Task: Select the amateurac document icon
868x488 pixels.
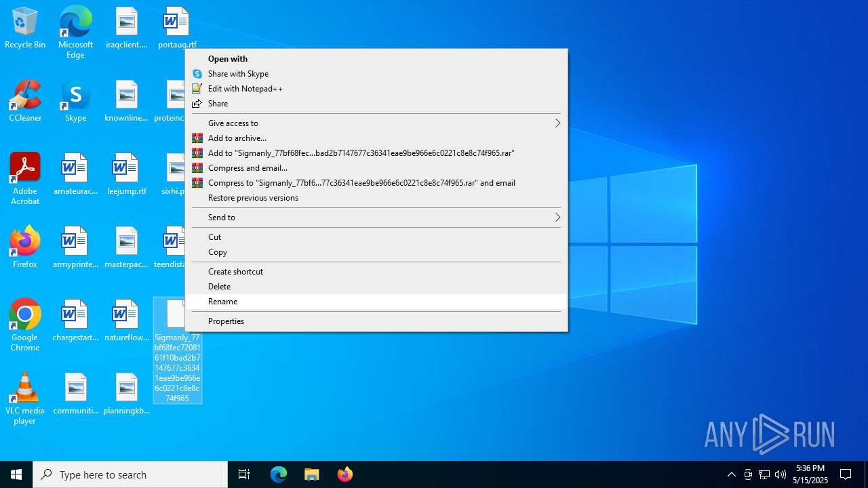Action: (75, 175)
